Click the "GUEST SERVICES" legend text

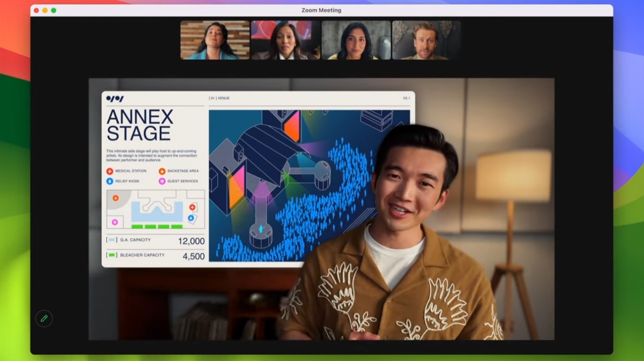coord(182,181)
